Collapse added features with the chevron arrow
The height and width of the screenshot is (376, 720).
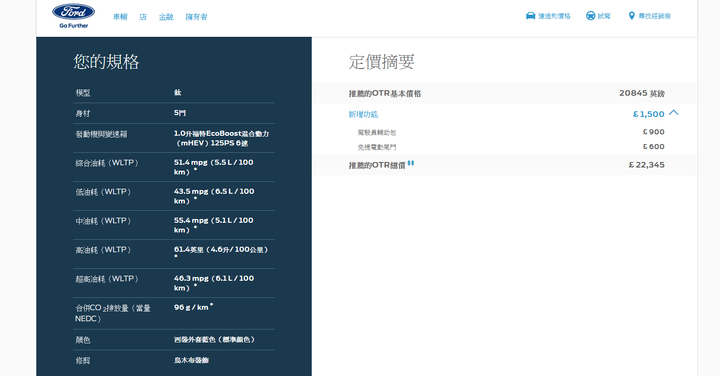coord(674,112)
